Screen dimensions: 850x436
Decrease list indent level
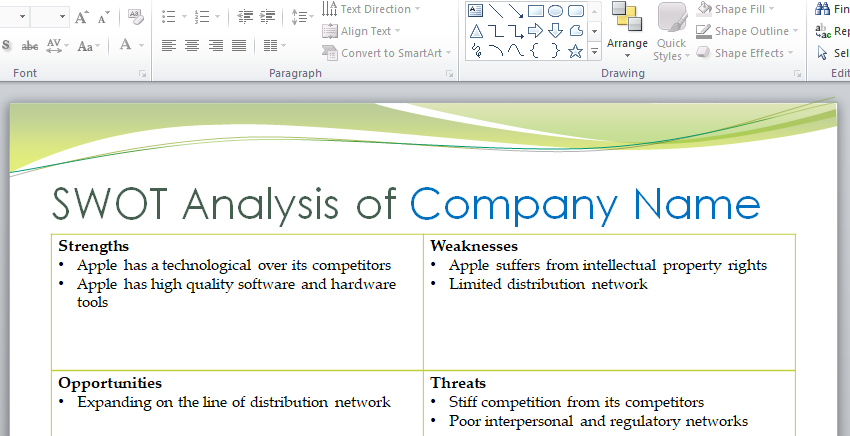click(x=245, y=17)
